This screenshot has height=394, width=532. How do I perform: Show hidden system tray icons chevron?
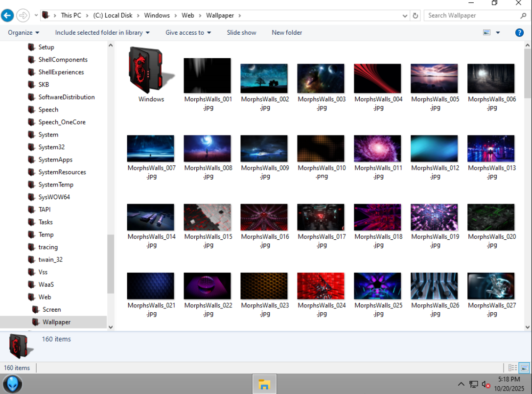pos(461,384)
